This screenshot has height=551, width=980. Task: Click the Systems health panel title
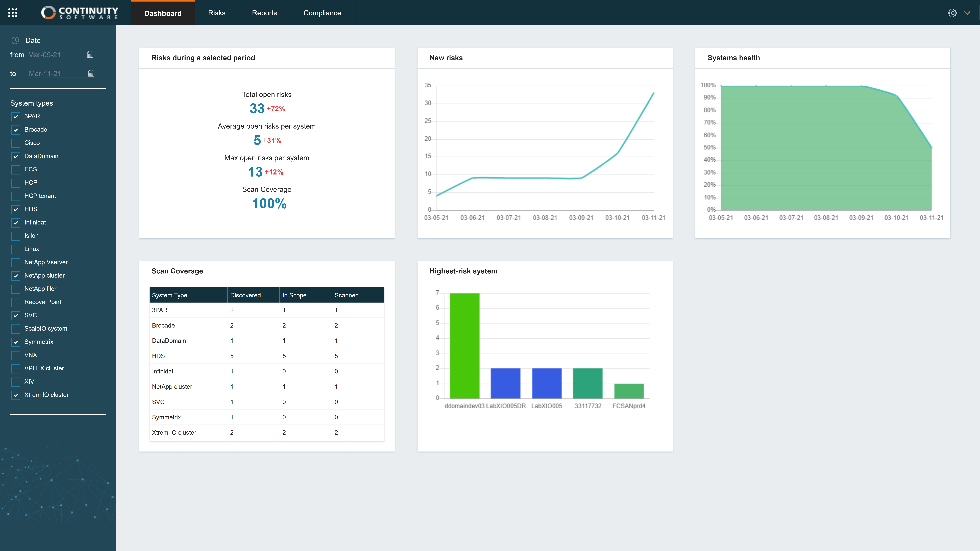pyautogui.click(x=733, y=58)
